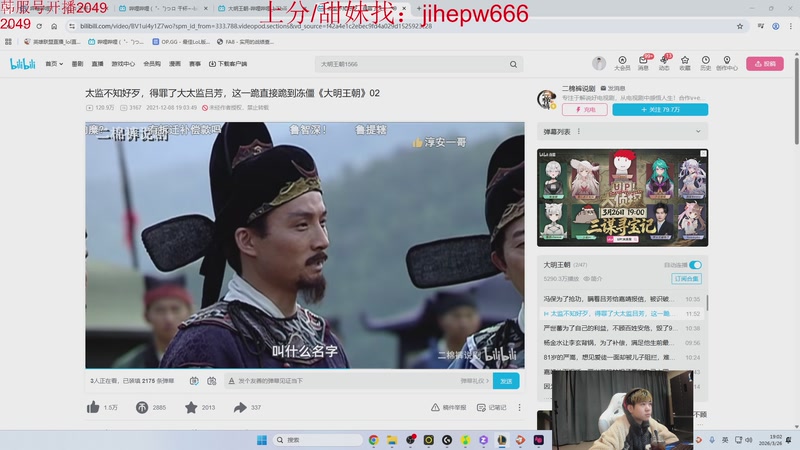
Task: Toggle danmaku display icon
Action: pyautogui.click(x=194, y=381)
